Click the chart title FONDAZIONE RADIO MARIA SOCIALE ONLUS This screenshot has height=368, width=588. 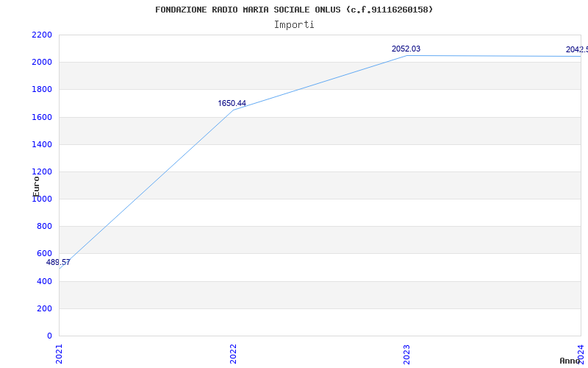tap(294, 10)
